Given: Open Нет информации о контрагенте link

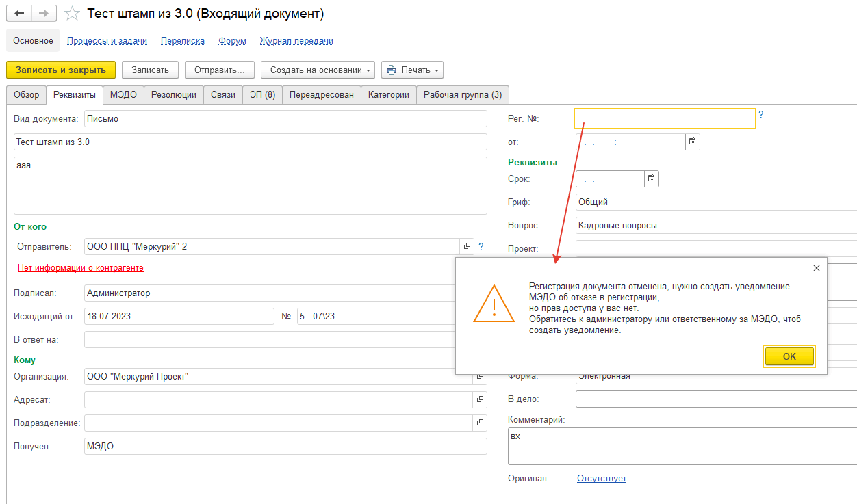Looking at the screenshot, I should (81, 268).
